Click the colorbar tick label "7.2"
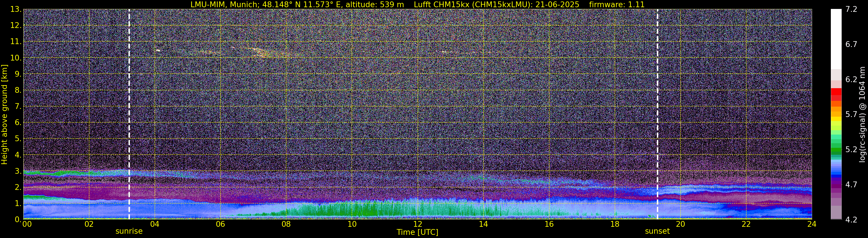 [x=851, y=10]
